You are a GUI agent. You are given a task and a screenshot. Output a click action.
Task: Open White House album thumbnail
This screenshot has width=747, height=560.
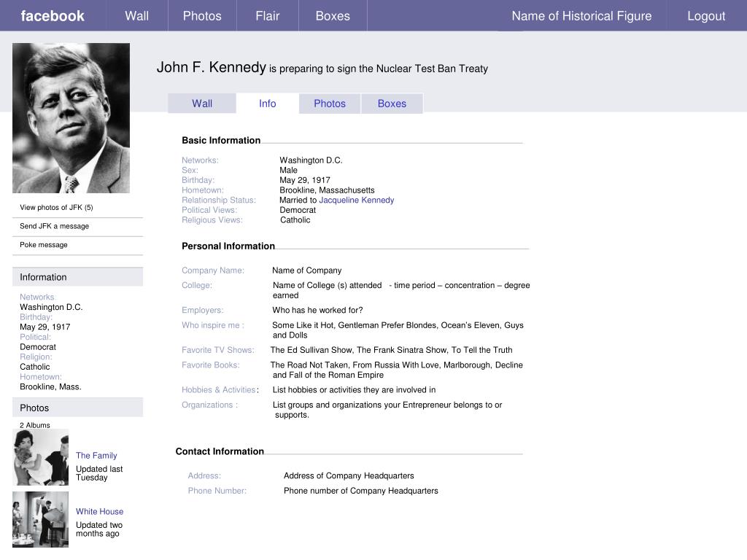tap(41, 519)
